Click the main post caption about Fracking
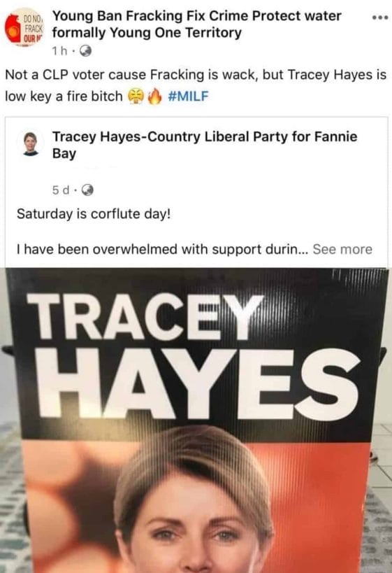Image resolution: width=392 pixels, height=573 pixels. pos(196,85)
